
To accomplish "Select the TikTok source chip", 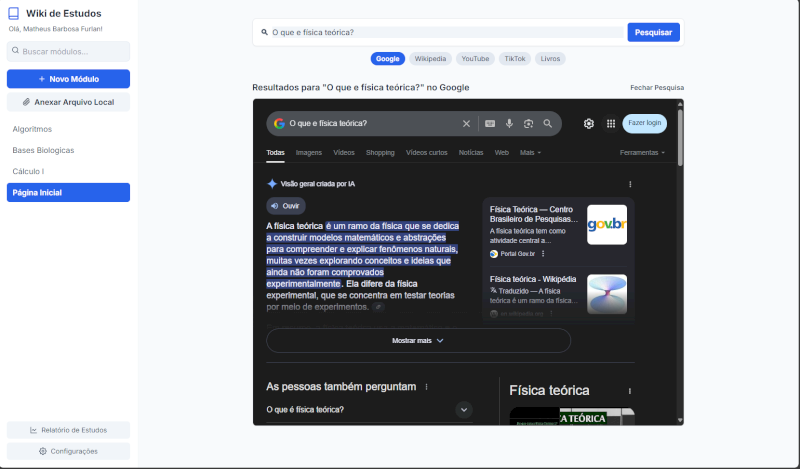I will (515, 59).
